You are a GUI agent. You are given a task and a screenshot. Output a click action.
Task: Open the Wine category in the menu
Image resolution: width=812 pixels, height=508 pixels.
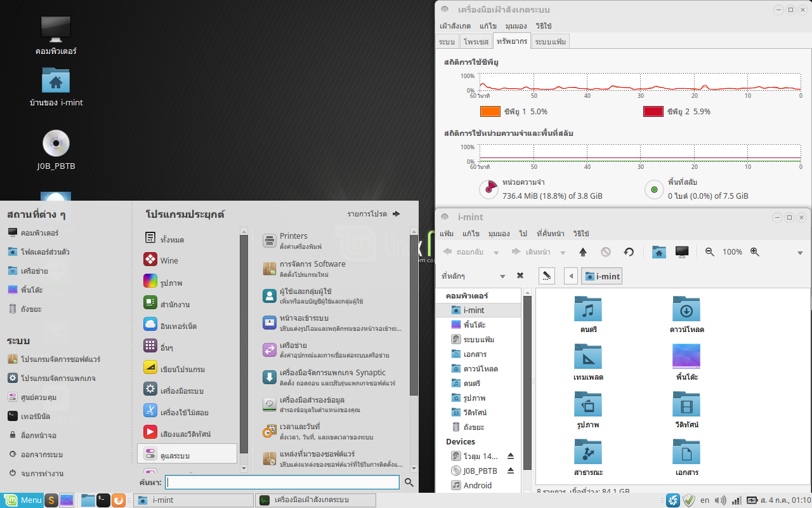click(169, 260)
